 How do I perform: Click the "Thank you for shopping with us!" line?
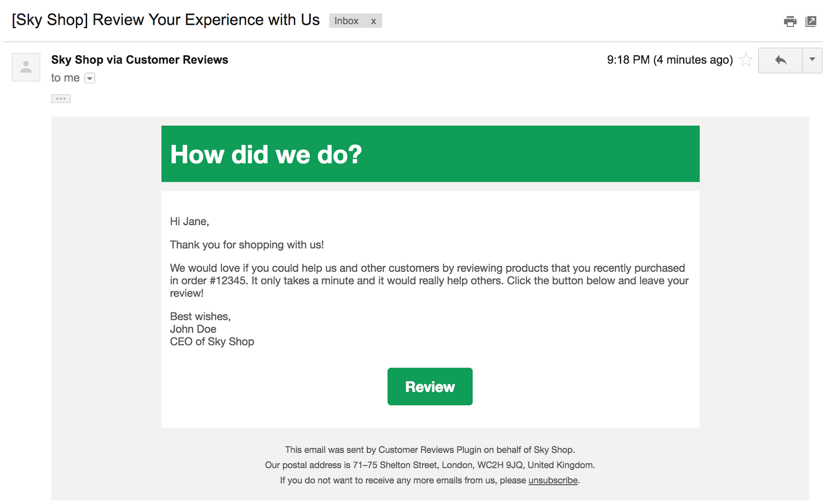pyautogui.click(x=247, y=245)
